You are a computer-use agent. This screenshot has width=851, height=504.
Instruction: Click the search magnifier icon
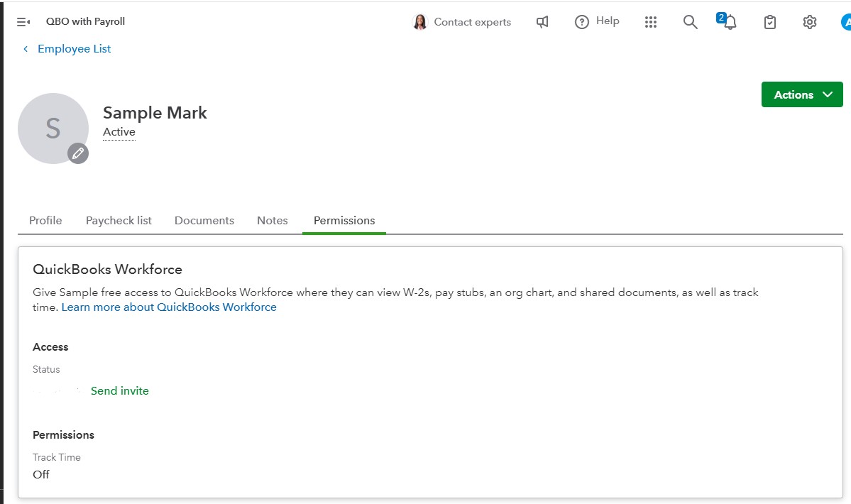[690, 22]
